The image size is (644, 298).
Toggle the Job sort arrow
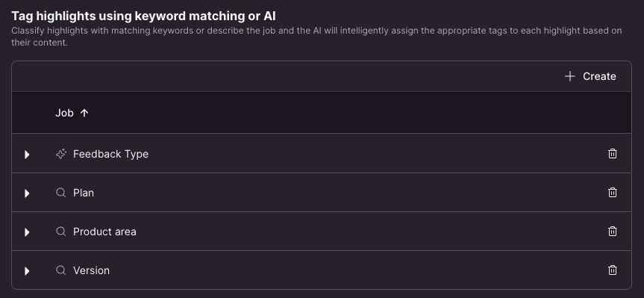pyautogui.click(x=84, y=113)
